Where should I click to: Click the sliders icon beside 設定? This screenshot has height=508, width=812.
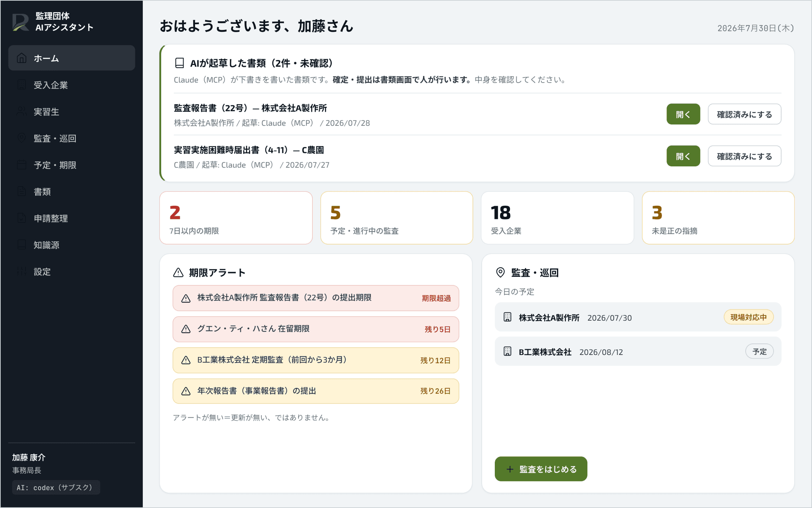pos(22,271)
